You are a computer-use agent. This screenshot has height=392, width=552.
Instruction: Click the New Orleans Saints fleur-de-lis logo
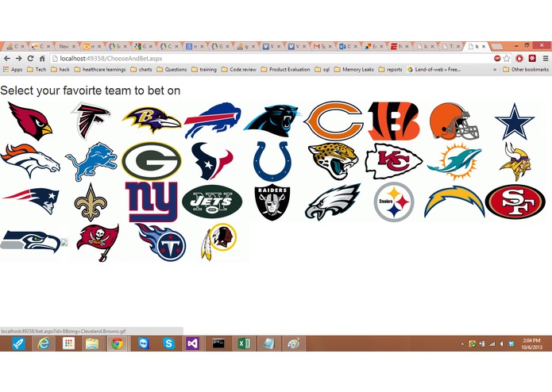click(x=91, y=202)
